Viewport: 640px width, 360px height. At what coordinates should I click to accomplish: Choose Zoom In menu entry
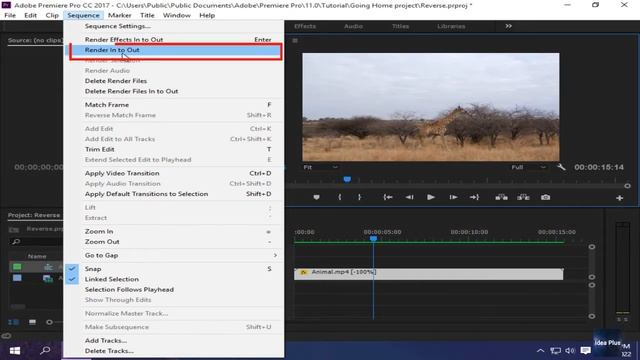tap(174, 231)
